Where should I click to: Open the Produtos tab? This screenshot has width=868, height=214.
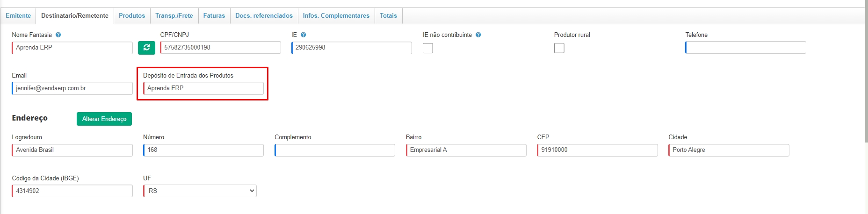(x=131, y=16)
